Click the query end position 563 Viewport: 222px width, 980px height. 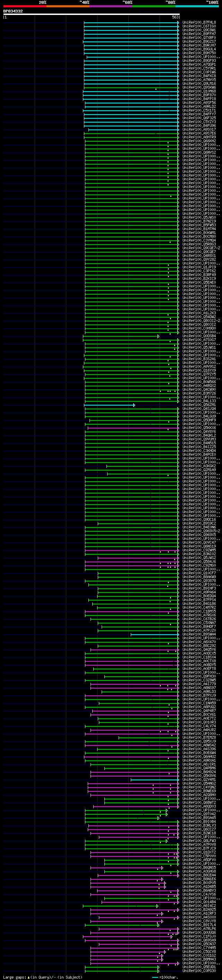tap(175, 17)
